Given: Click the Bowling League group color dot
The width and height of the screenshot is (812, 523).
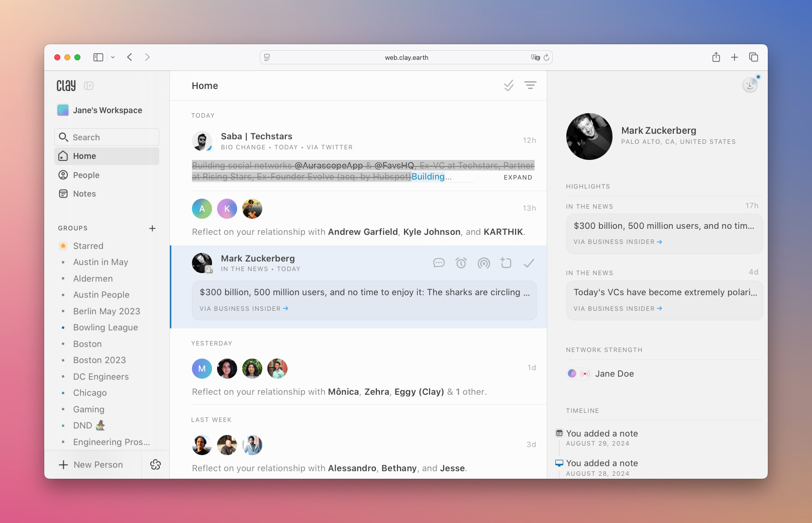Looking at the screenshot, I should (63, 328).
